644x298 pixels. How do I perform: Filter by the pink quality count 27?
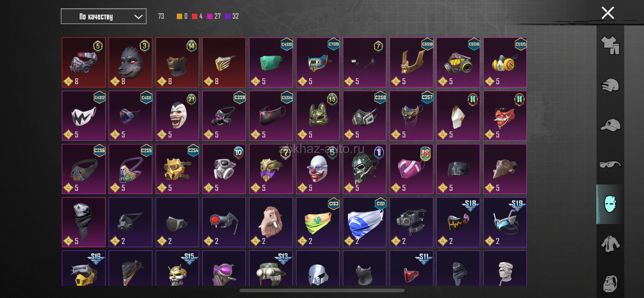[x=214, y=16]
